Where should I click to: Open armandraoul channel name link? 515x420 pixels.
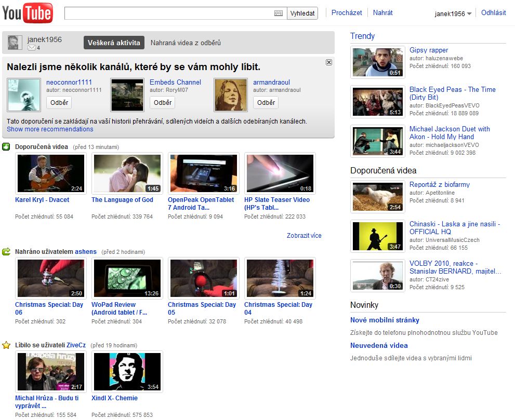tap(272, 83)
